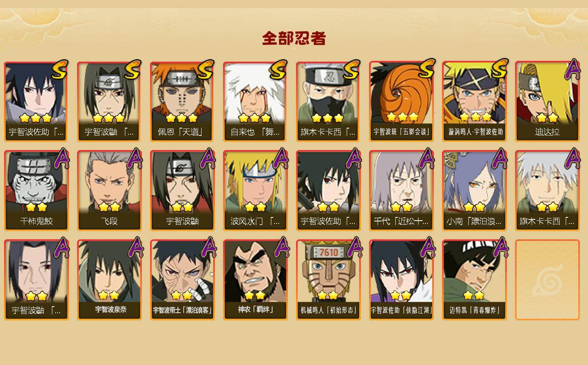Click the A-rank badge on the 波风水门 card
This screenshot has width=588, height=365.
pyautogui.click(x=280, y=159)
